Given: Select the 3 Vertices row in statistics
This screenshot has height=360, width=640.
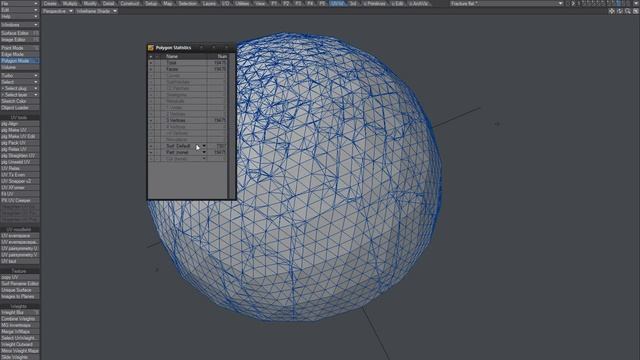Looking at the screenshot, I should 187,120.
